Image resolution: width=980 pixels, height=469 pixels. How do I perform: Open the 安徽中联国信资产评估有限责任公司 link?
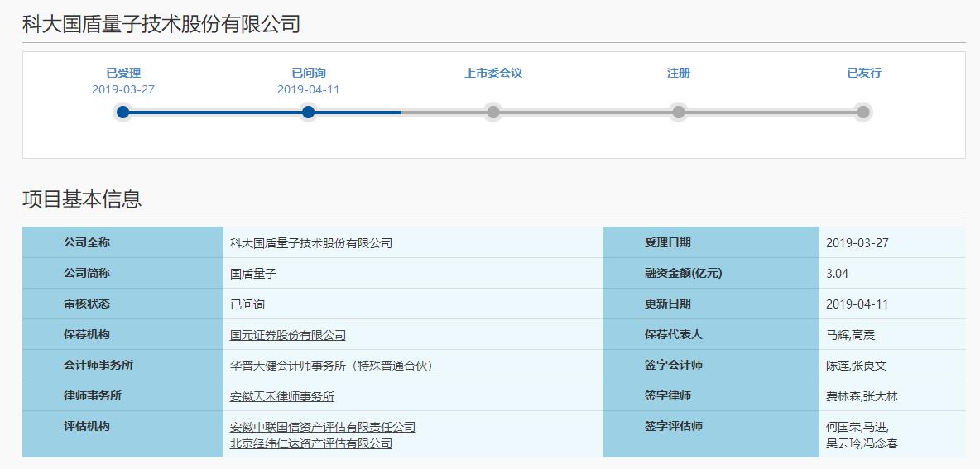pyautogui.click(x=323, y=427)
